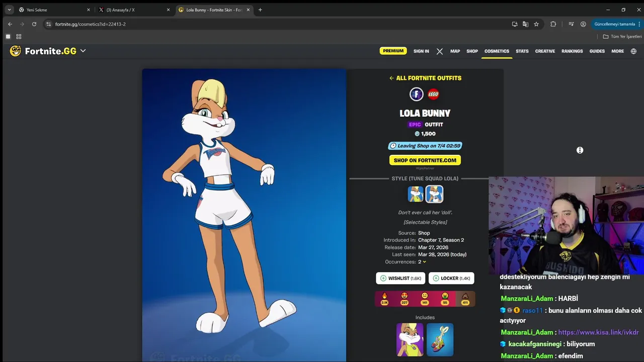Open the STATS menu item
The height and width of the screenshot is (362, 644).
(522, 51)
